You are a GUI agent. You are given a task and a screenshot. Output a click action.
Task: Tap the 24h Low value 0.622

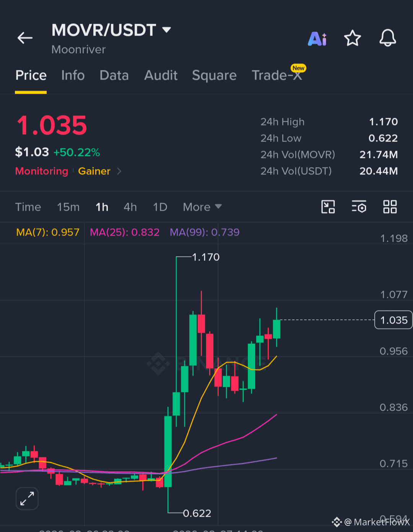tap(383, 138)
